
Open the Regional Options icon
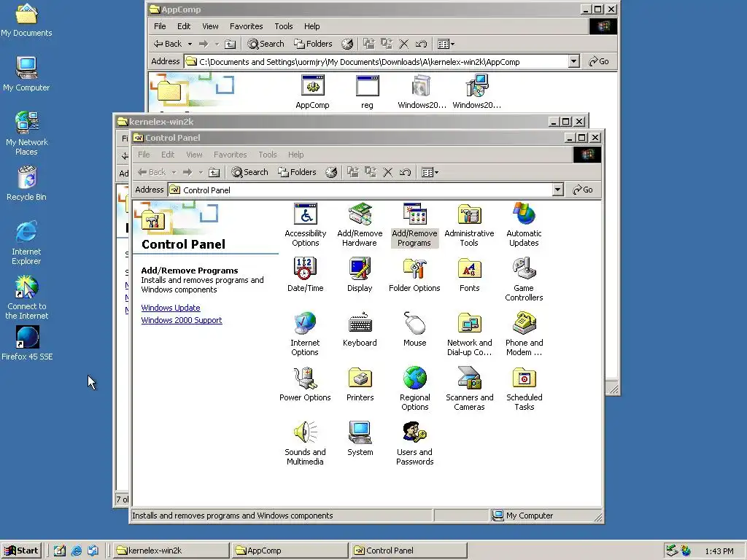[x=414, y=388]
